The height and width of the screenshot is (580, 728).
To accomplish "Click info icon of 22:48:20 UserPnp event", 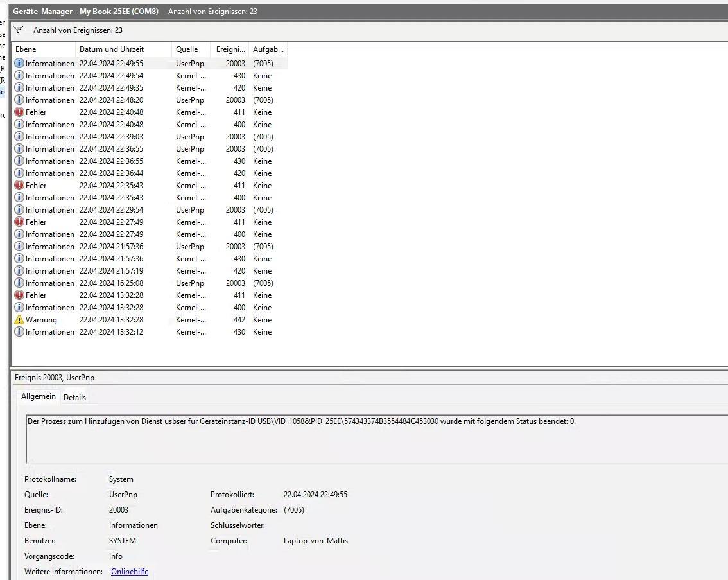I will point(19,100).
